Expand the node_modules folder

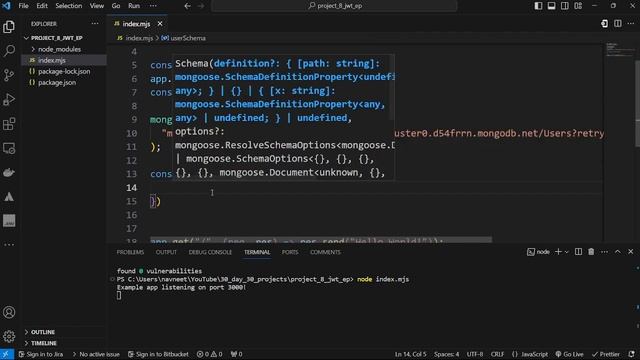click(x=59, y=49)
